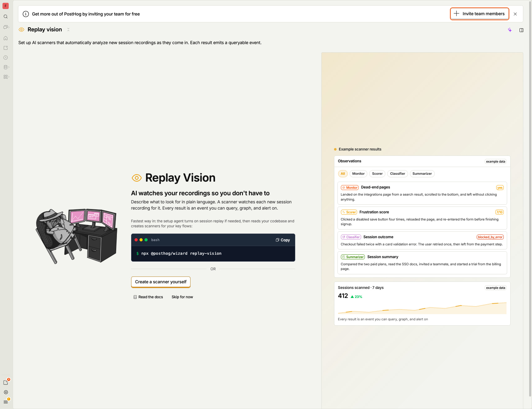Click the '7/10' score badge
The height and width of the screenshot is (409, 532).
(499, 212)
